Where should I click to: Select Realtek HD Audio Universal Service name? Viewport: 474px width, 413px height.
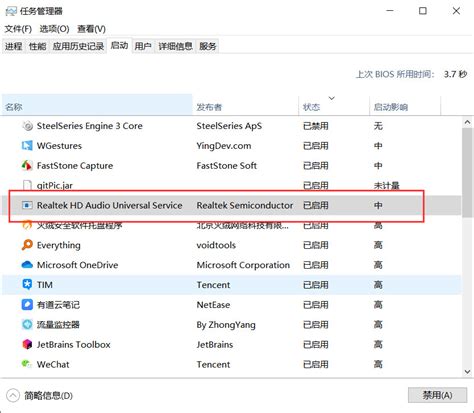click(109, 205)
